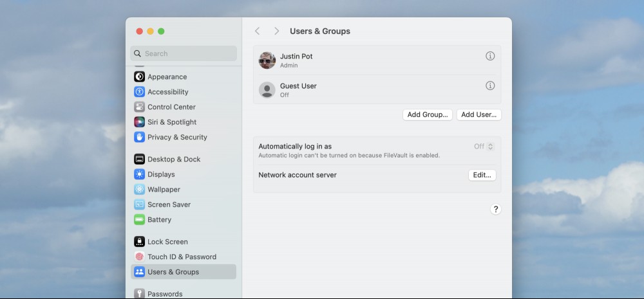The height and width of the screenshot is (299, 644).
Task: Open Control Center settings pane
Action: (x=172, y=107)
